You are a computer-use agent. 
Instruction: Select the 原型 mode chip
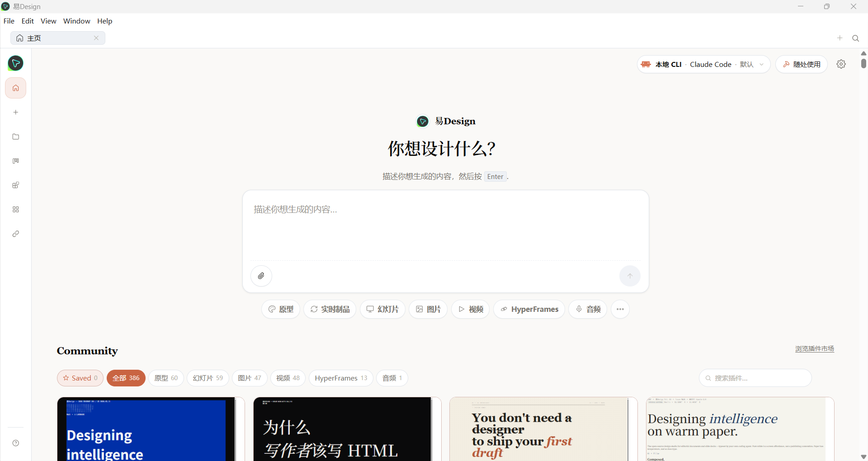[x=281, y=309]
